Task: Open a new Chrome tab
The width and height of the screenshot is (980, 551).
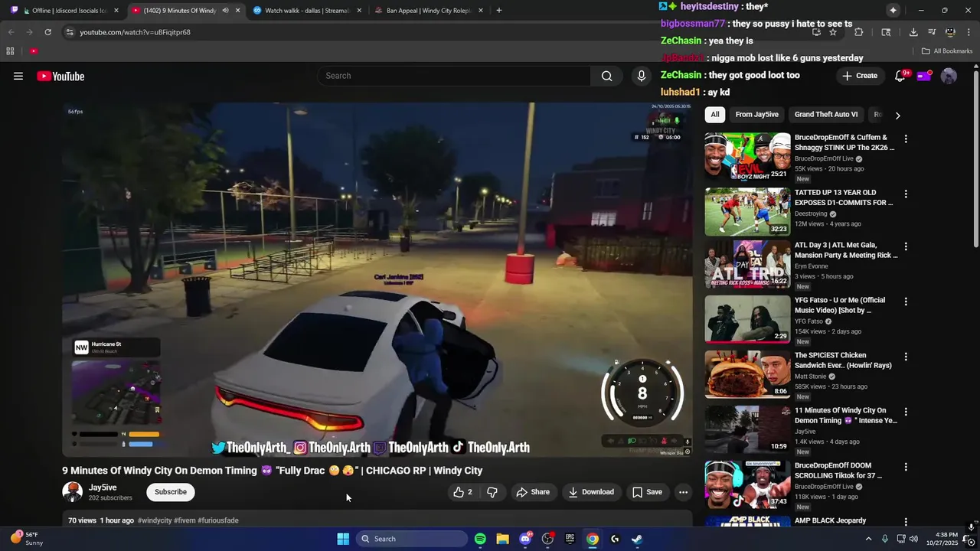Action: [x=499, y=11]
